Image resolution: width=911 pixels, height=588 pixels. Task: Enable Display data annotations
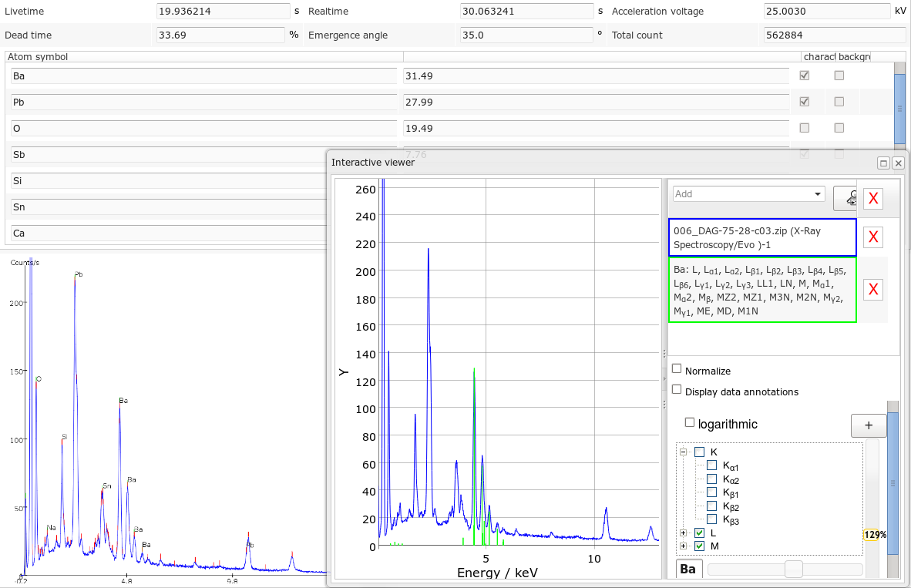[x=677, y=391]
